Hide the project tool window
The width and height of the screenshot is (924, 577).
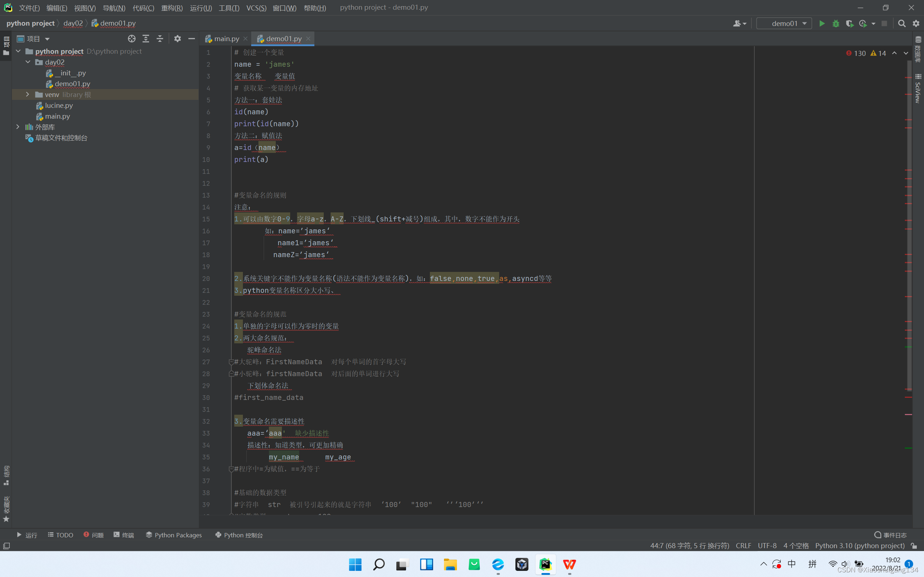pyautogui.click(x=192, y=39)
